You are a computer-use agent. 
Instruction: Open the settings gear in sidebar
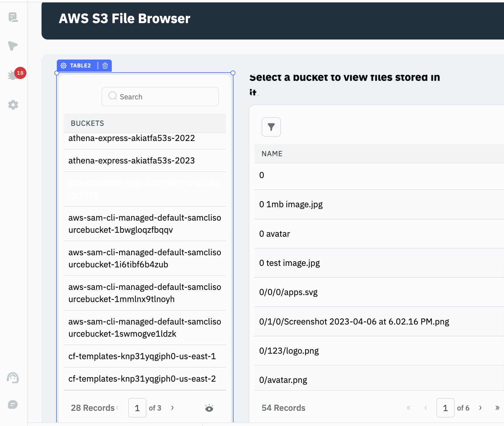pos(13,105)
